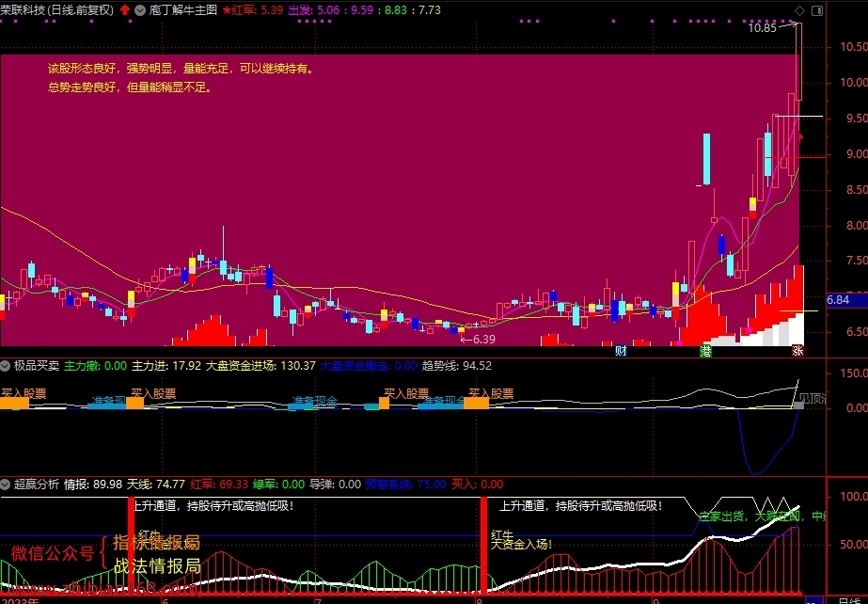This screenshot has height=604, width=868.
Task: Select the 主力进: 17.92 readout
Action: click(x=166, y=366)
